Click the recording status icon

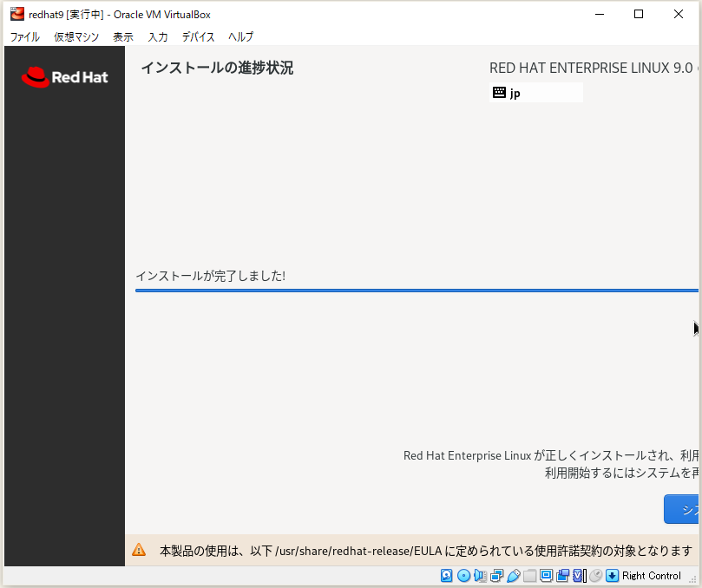(x=563, y=576)
